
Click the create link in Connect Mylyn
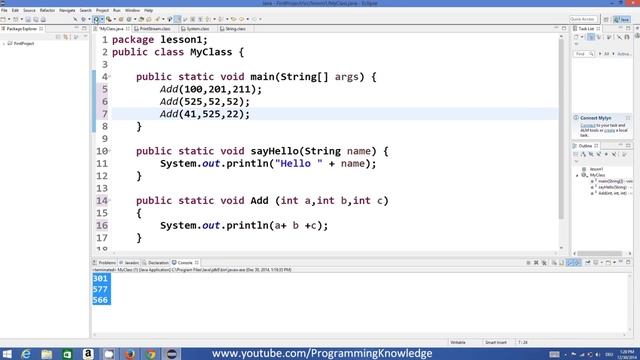tap(609, 131)
